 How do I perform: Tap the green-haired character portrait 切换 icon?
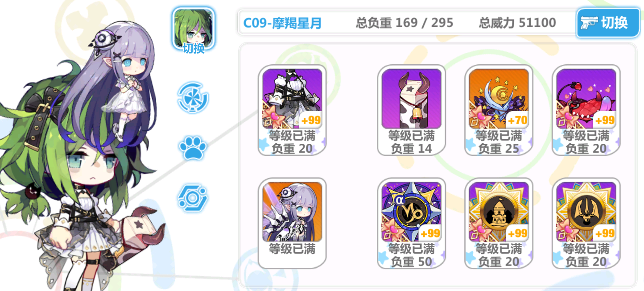(194, 29)
